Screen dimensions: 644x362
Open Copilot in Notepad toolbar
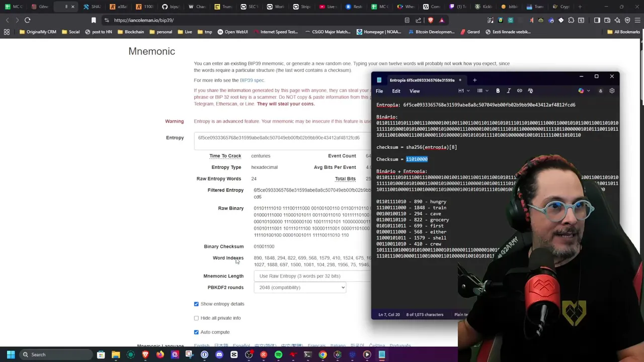click(581, 91)
